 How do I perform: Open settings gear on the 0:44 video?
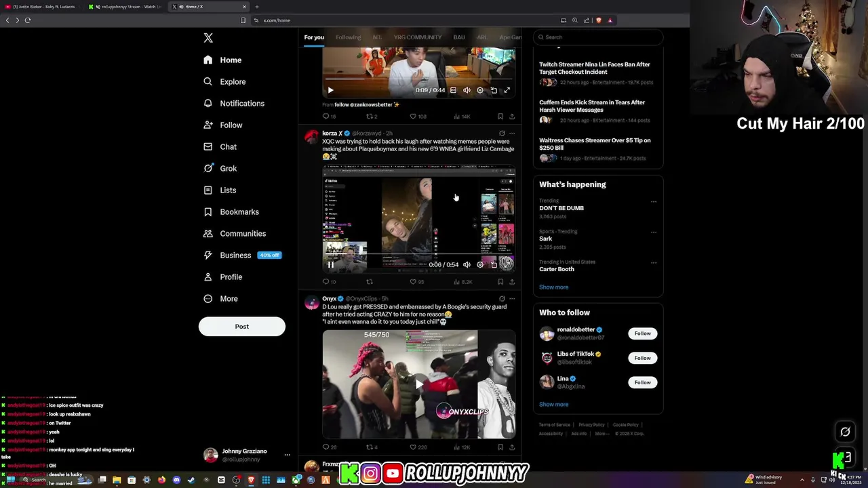480,90
